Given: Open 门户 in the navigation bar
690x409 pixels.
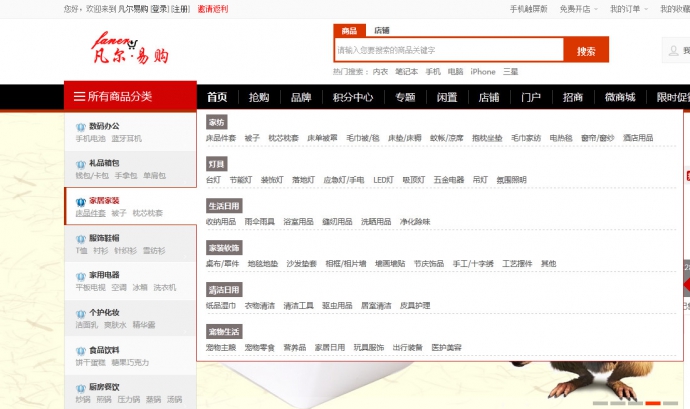Looking at the screenshot, I should [531, 97].
